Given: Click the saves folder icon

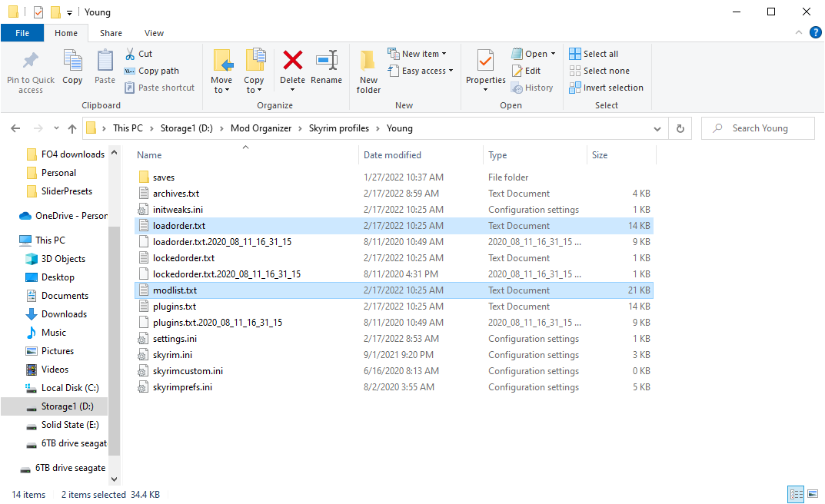Looking at the screenshot, I should (144, 177).
